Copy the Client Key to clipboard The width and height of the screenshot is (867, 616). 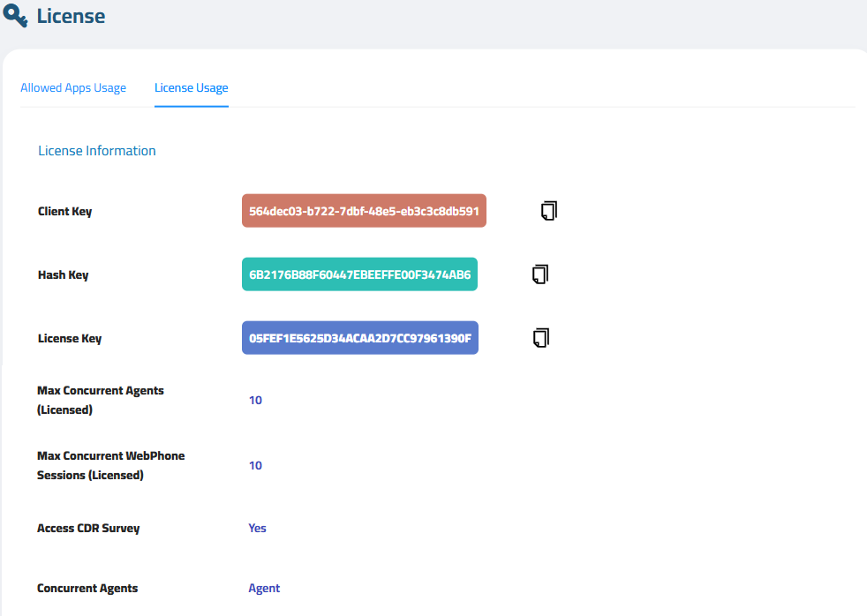click(548, 211)
